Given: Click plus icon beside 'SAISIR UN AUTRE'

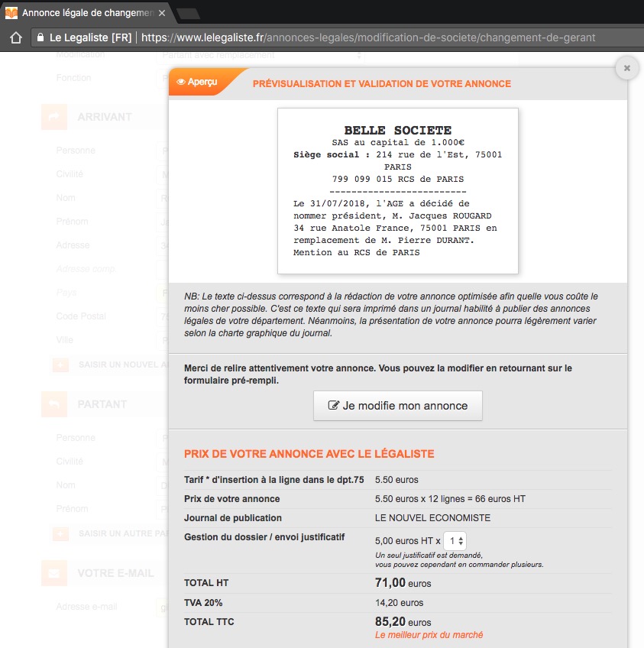Looking at the screenshot, I should 60,534.
